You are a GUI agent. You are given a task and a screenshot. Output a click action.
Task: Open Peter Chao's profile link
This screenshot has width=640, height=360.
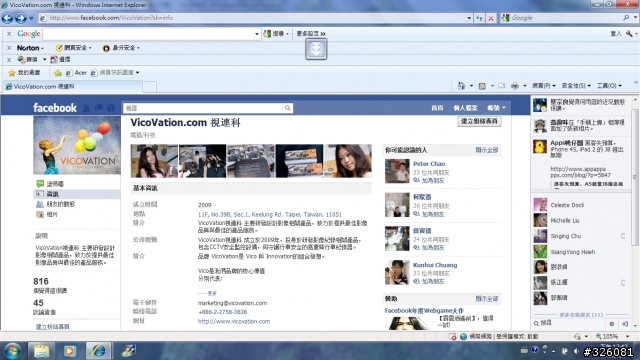pyautogui.click(x=429, y=164)
